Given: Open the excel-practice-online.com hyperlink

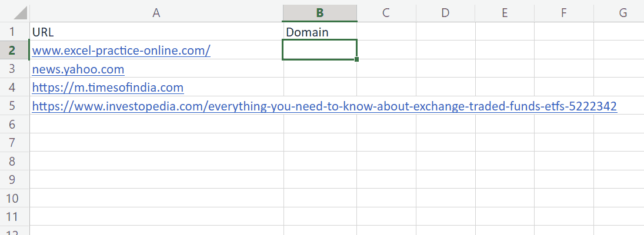Looking at the screenshot, I should pyautogui.click(x=121, y=51).
